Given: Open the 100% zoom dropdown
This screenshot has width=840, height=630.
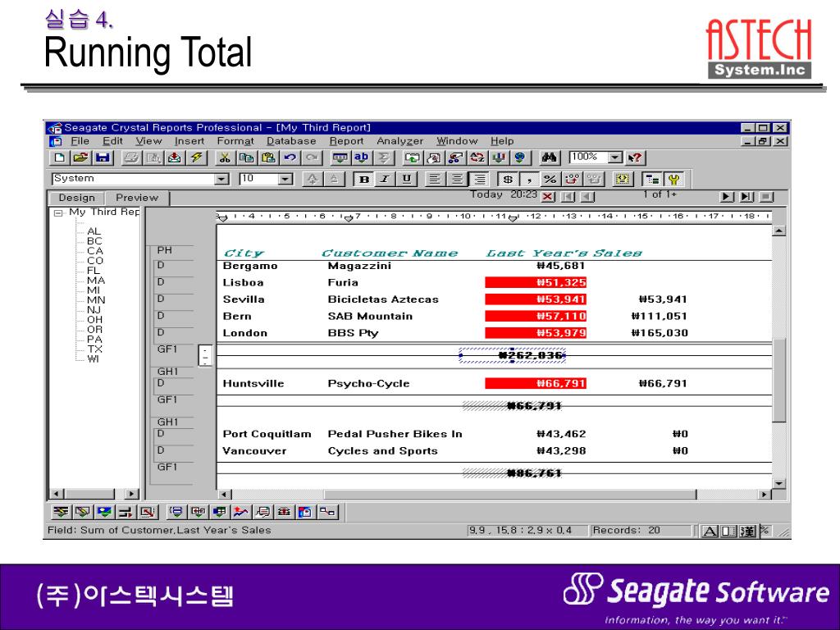Looking at the screenshot, I should pos(615,157).
